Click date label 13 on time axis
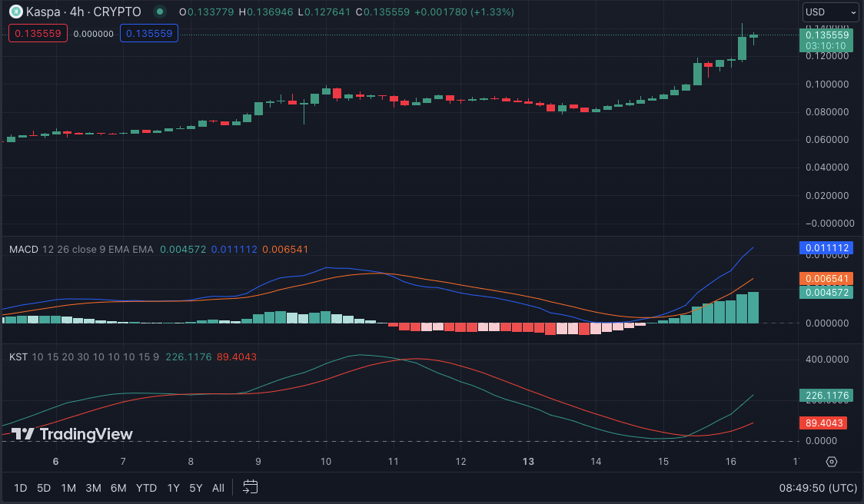This screenshot has height=504, width=864. pos(528,462)
